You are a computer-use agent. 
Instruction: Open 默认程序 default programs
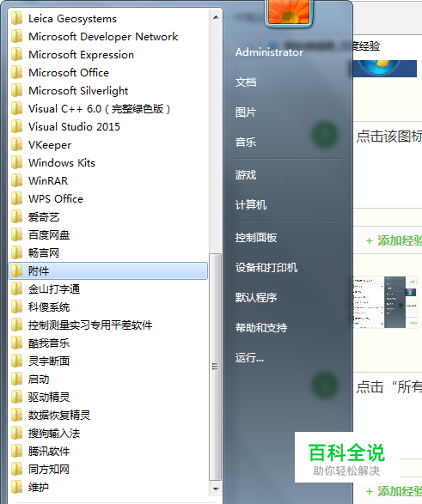pyautogui.click(x=256, y=298)
